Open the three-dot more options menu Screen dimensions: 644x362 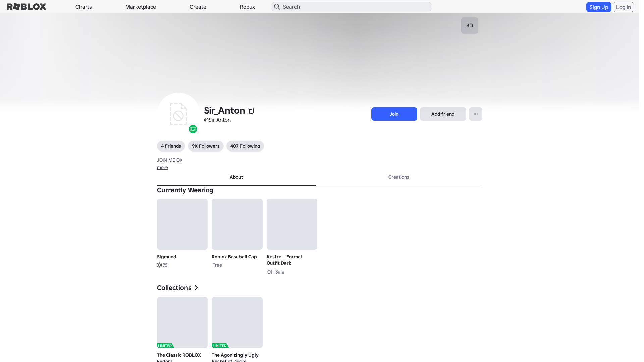click(x=476, y=114)
